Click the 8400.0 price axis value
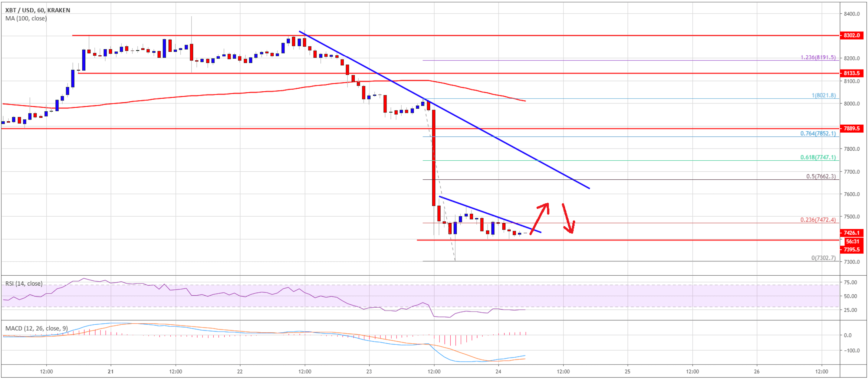The height and width of the screenshot is (380, 868). 851,14
